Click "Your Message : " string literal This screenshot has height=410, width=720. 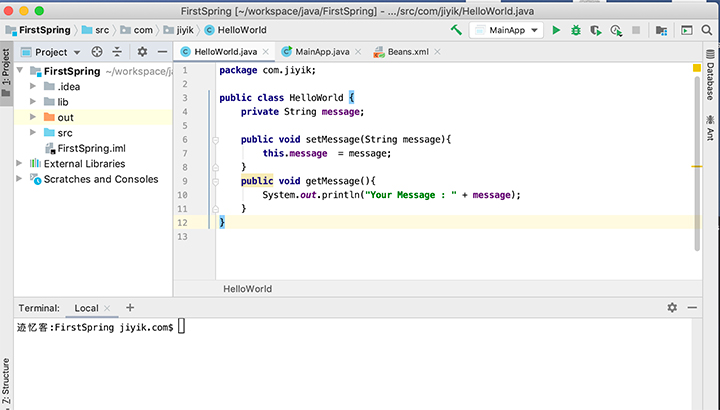[411, 195]
